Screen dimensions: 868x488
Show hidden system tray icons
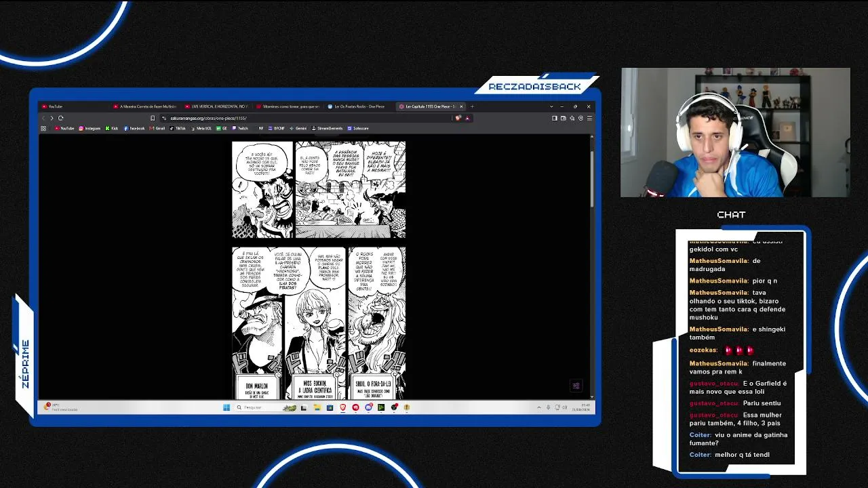(x=539, y=407)
